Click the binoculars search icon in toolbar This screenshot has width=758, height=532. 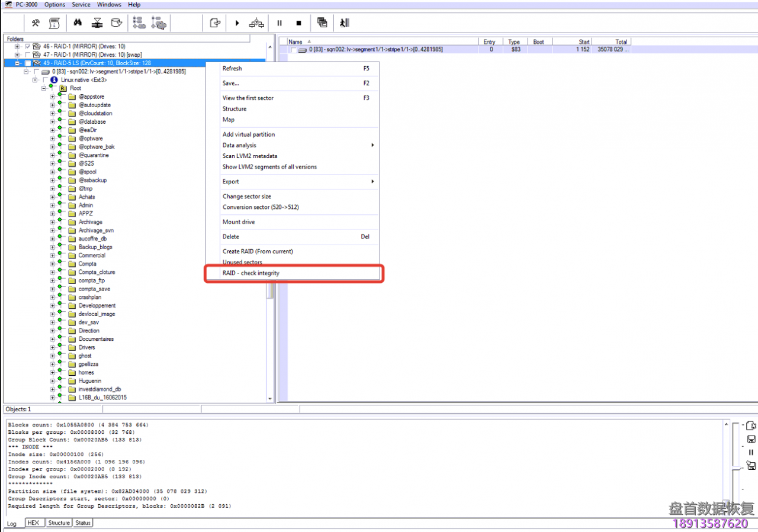click(78, 23)
